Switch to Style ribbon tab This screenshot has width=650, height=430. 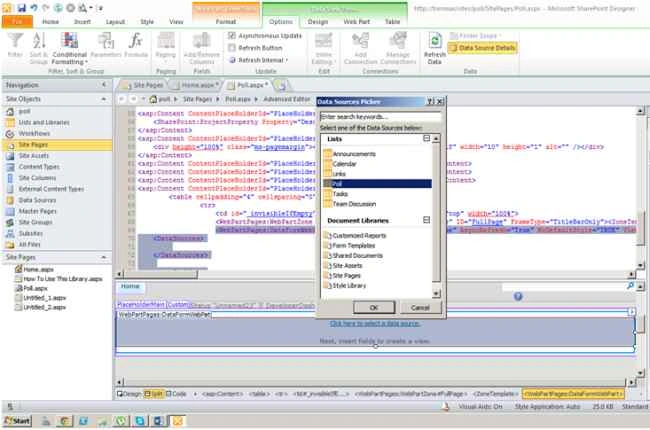[x=147, y=22]
